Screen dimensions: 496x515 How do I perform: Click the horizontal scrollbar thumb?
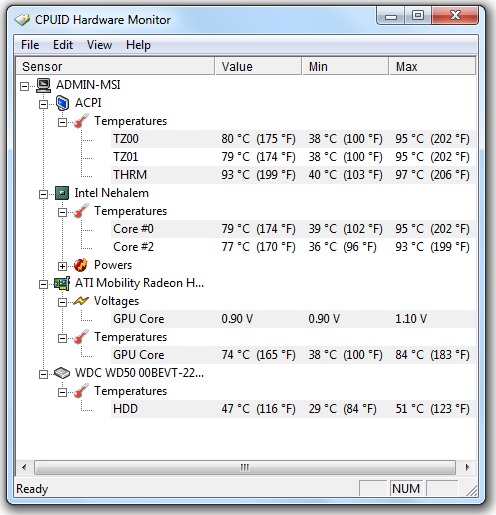coord(245,467)
